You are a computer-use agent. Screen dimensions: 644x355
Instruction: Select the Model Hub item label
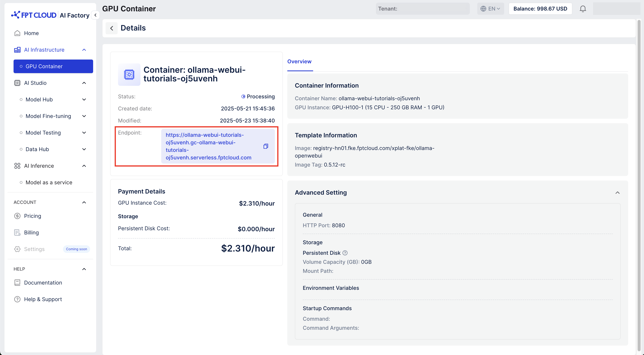pyautogui.click(x=39, y=99)
